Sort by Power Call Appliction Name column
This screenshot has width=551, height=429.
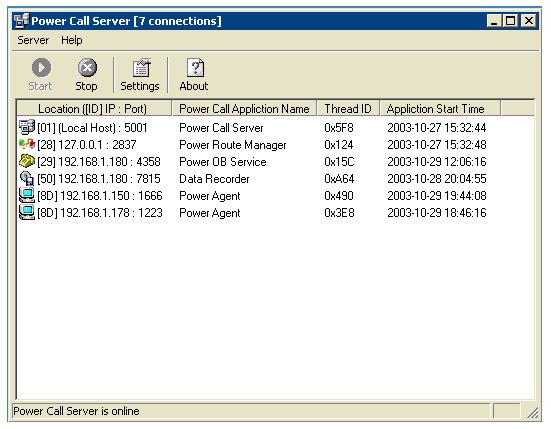[245, 108]
